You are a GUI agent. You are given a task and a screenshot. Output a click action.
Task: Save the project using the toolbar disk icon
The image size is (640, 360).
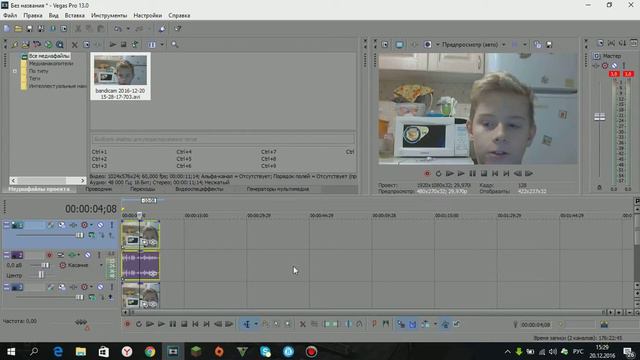(x=29, y=29)
